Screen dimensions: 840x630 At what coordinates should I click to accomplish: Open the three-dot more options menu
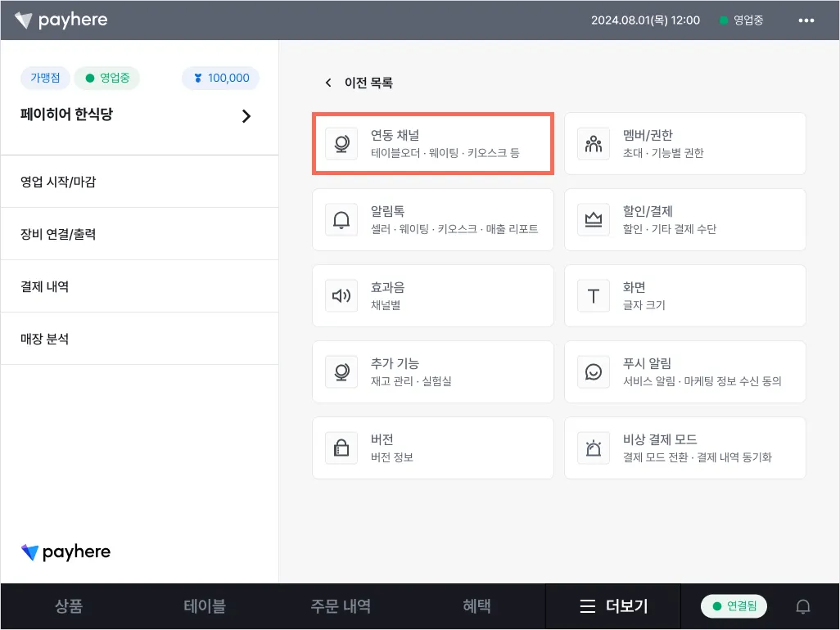tap(806, 20)
